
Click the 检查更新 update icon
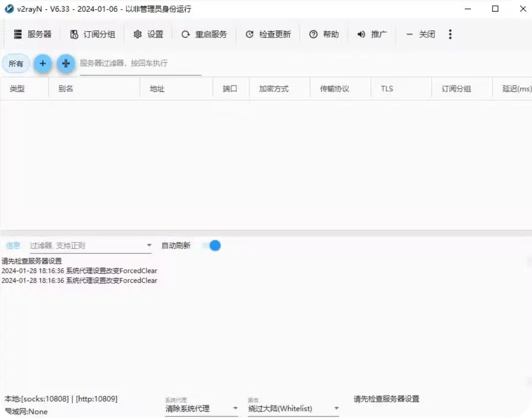click(x=249, y=35)
